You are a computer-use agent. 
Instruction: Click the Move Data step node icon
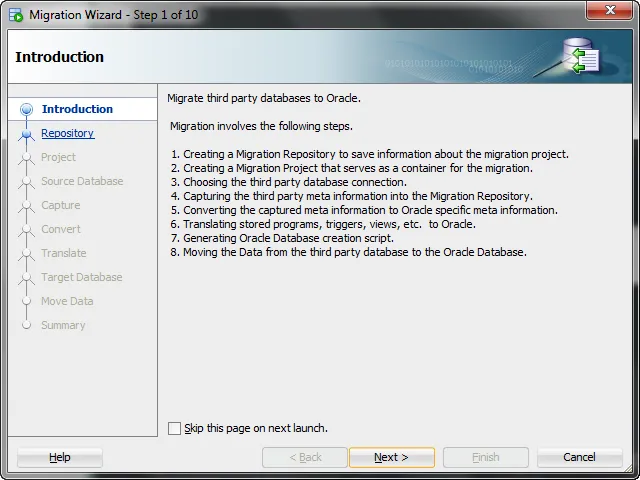click(27, 301)
